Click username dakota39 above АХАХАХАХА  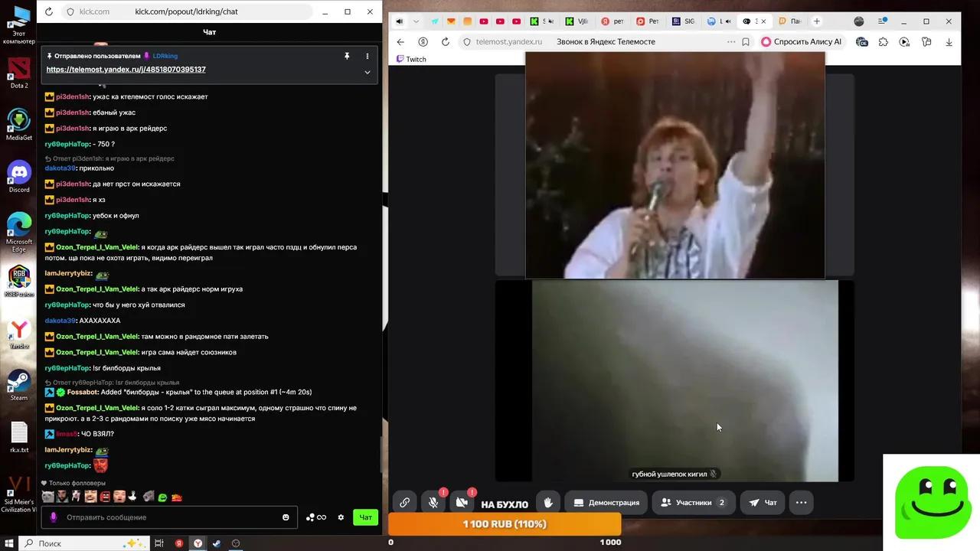point(60,321)
